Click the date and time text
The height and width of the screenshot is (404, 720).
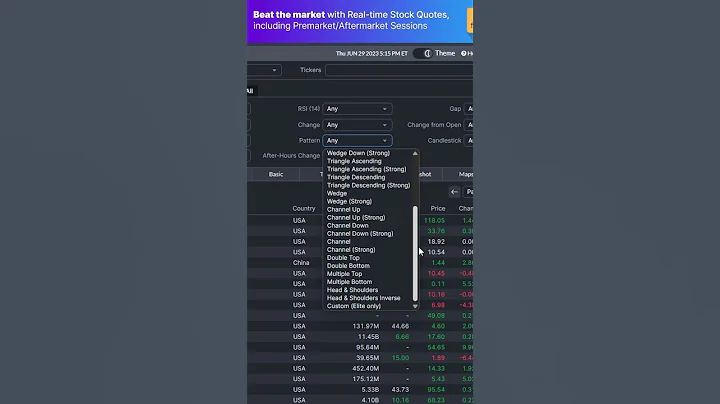coord(371,53)
